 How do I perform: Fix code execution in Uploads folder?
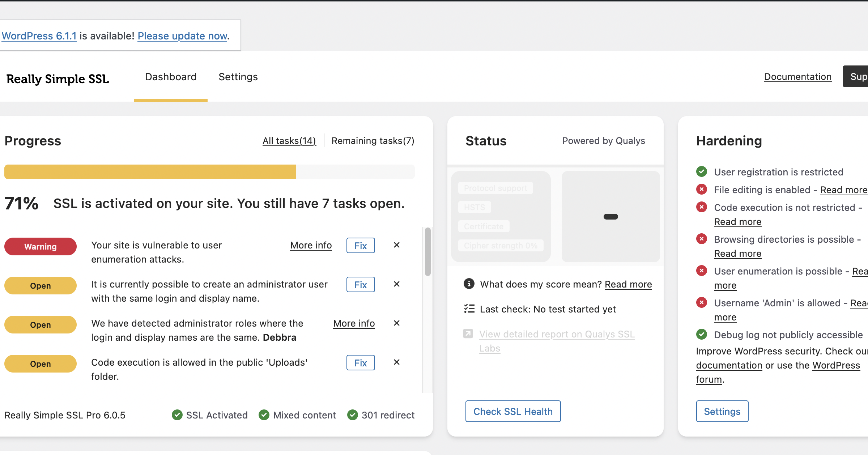pos(361,363)
